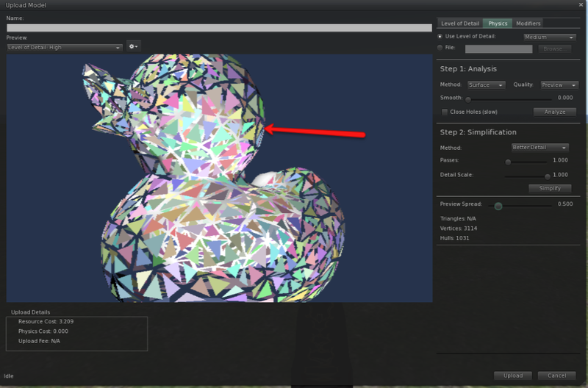Open the analysis Method Surface dropdown
The height and width of the screenshot is (388, 588).
[x=486, y=85]
